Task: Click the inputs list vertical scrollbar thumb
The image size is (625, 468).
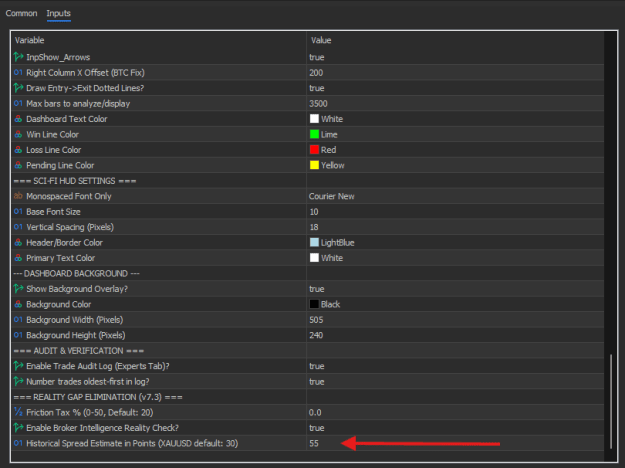Action: [610, 401]
